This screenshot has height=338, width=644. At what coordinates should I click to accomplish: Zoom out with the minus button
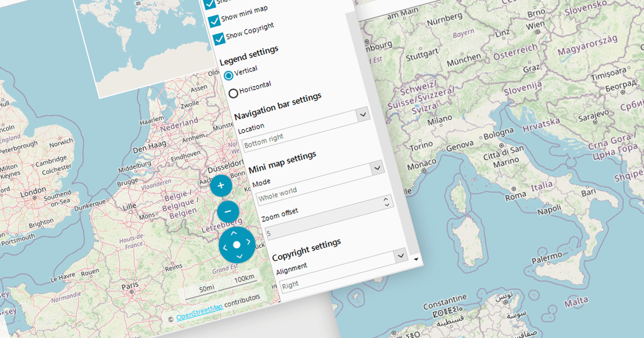click(228, 212)
